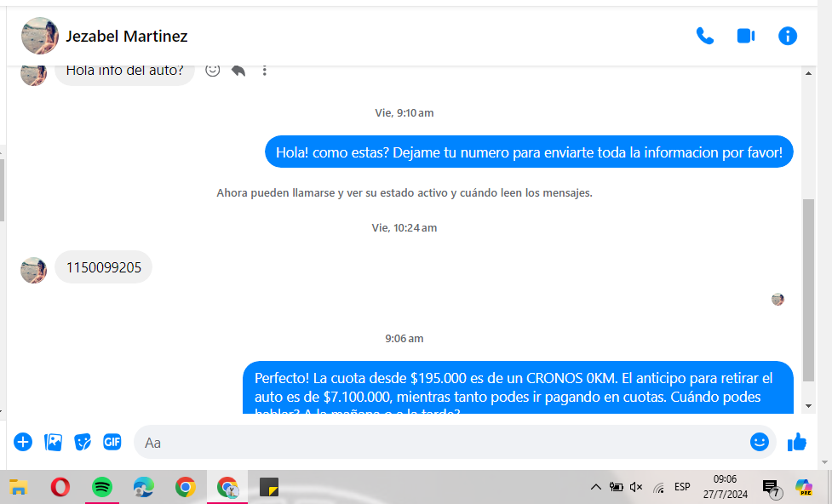Image resolution: width=832 pixels, height=504 pixels.
Task: Start a voice call with Jezabel Martinez
Action: click(704, 36)
